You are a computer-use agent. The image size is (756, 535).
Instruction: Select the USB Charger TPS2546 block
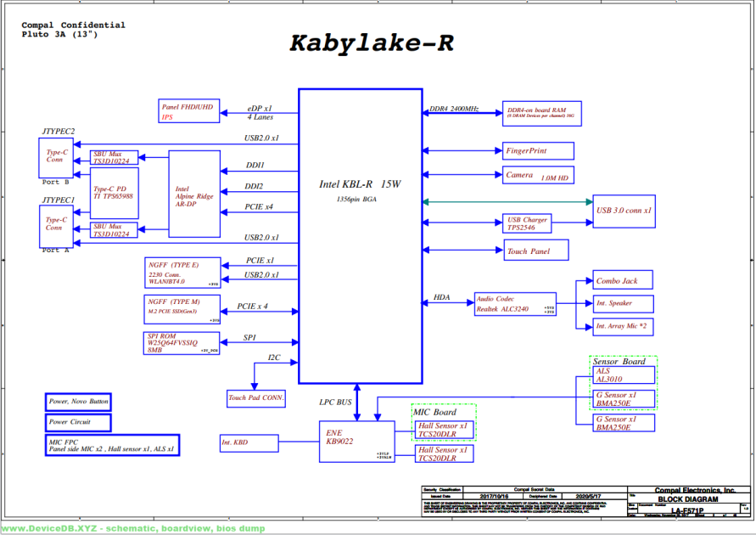[x=527, y=223]
